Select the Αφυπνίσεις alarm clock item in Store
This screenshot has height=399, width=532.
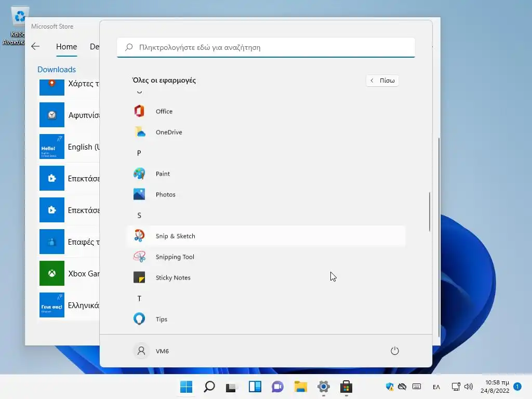(69, 115)
